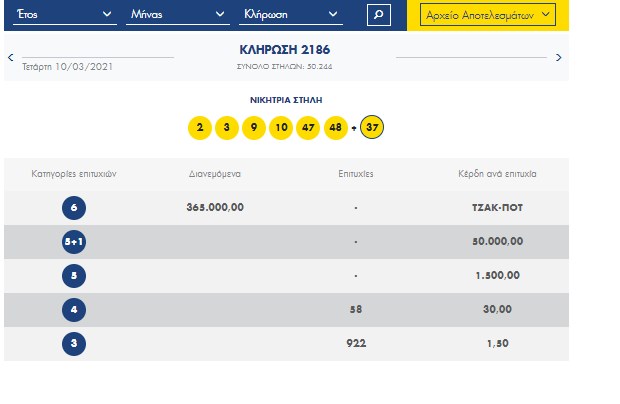Click the Κατηγορίες επιτυχιών column header
The height and width of the screenshot is (404, 620).
pos(72,173)
